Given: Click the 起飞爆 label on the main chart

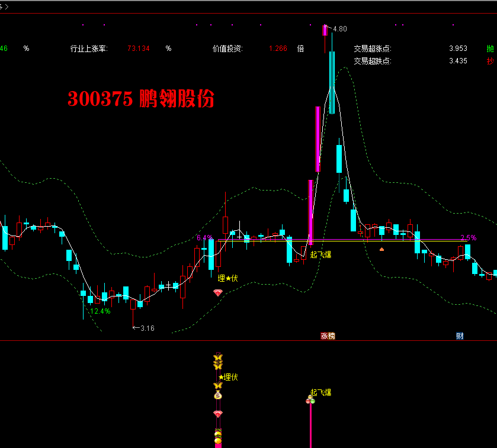Looking at the screenshot, I should click(320, 254).
